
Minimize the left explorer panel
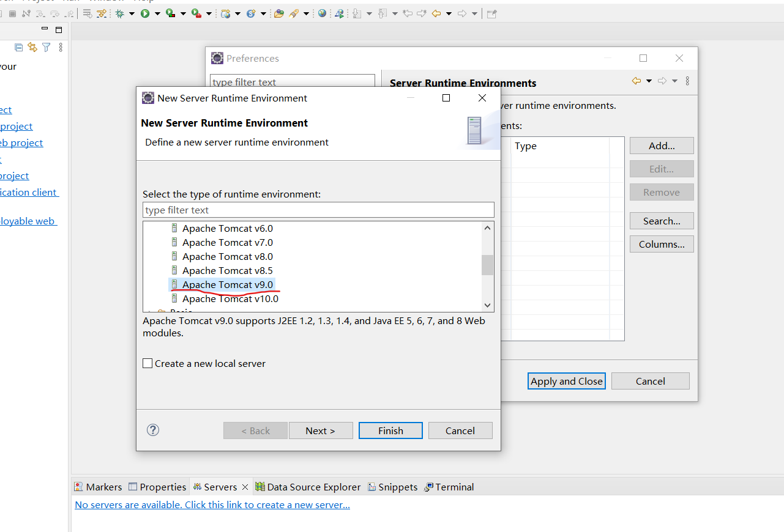tap(45, 29)
